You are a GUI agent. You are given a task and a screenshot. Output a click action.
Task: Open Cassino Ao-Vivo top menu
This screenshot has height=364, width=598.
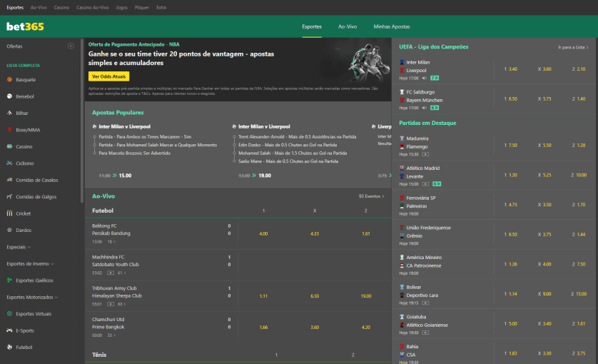pos(92,7)
